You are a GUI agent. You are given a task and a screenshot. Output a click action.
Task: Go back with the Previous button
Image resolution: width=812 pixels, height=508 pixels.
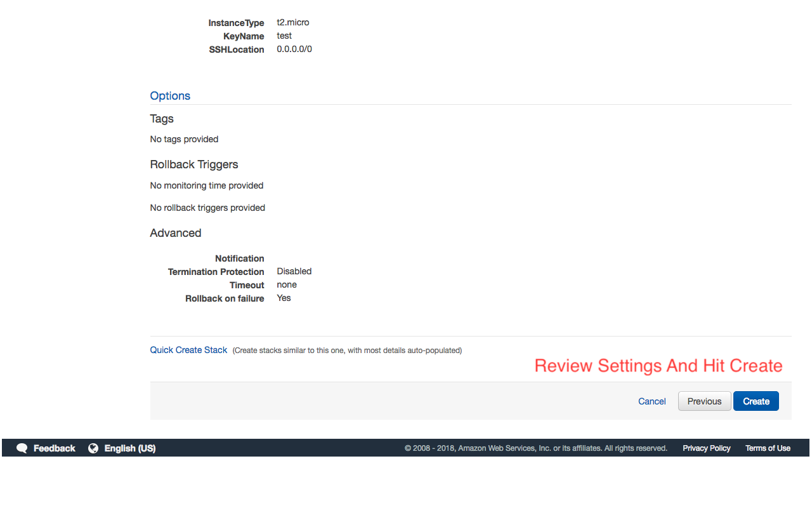click(x=704, y=401)
